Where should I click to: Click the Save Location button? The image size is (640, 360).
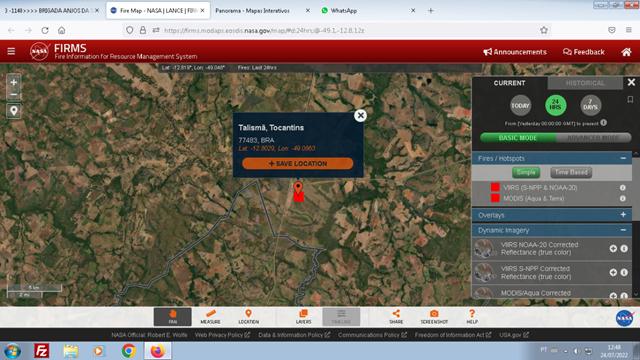(x=298, y=164)
